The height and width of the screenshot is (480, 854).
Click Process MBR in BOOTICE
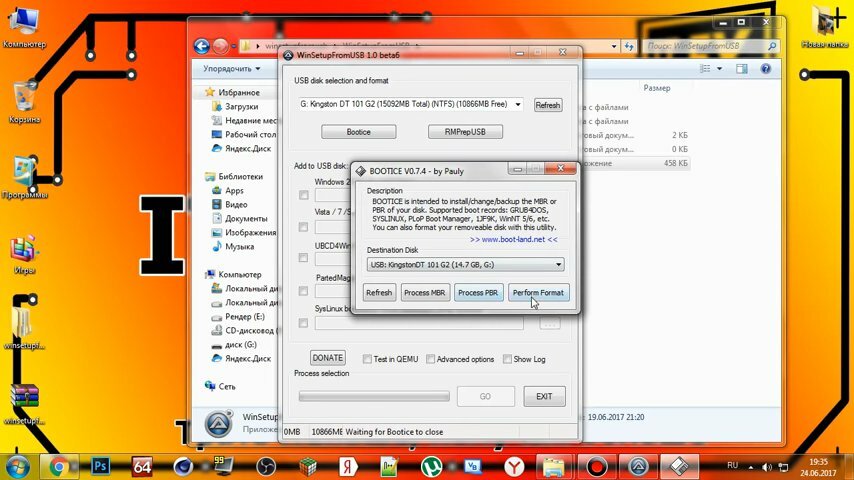pyautogui.click(x=424, y=293)
